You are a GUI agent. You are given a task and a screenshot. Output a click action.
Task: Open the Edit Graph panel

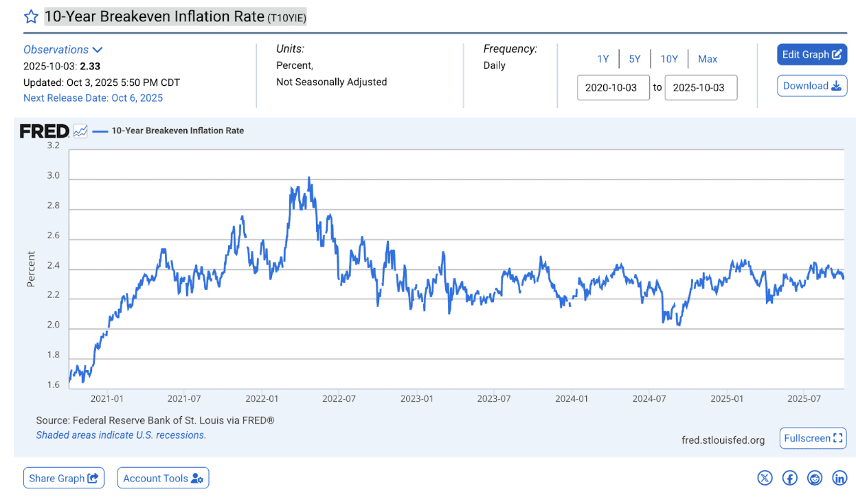point(811,54)
